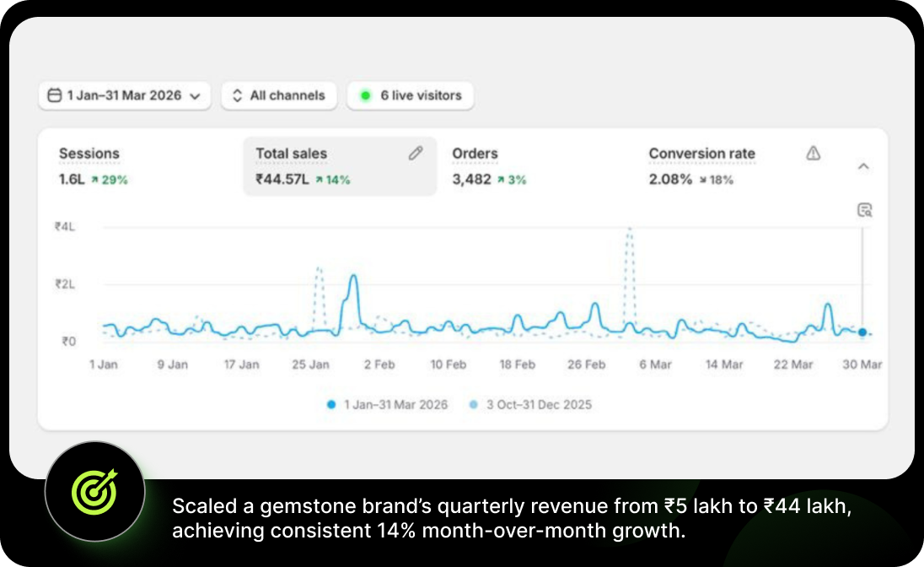Click the green target icon badge

point(95,491)
